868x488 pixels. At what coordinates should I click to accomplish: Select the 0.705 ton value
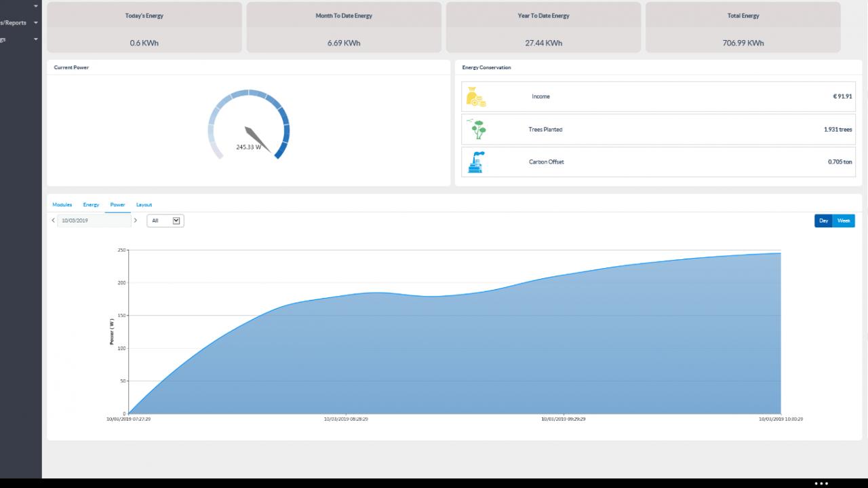click(x=840, y=162)
